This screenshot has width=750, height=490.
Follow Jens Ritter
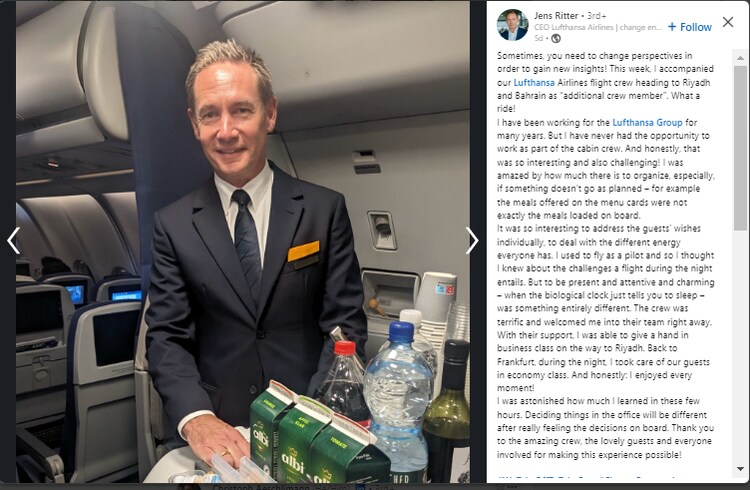tap(690, 27)
